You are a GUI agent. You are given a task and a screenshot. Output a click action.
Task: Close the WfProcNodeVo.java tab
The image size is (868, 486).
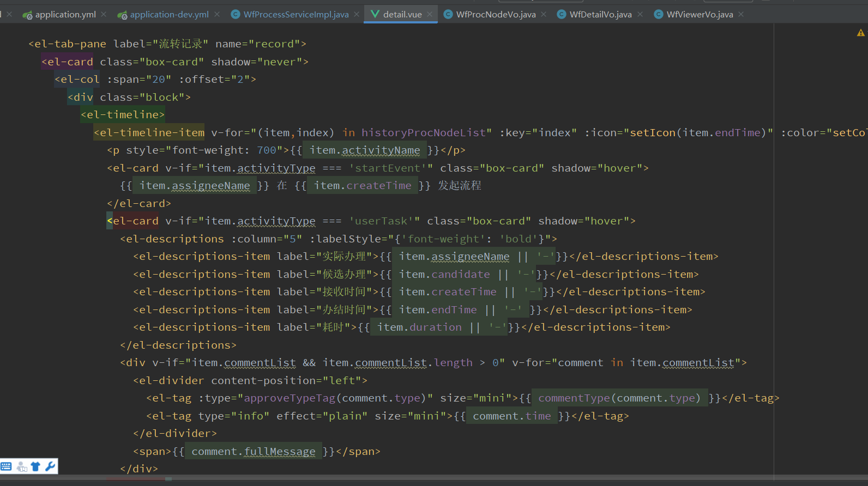pyautogui.click(x=544, y=14)
